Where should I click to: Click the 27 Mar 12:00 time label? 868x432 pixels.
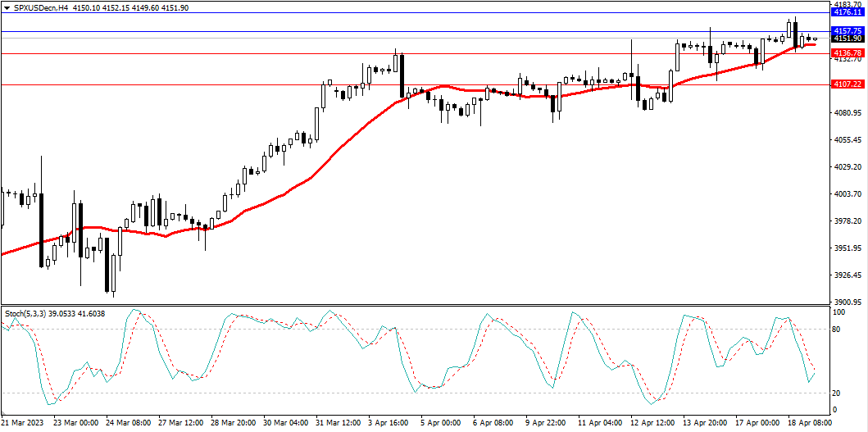(180, 423)
